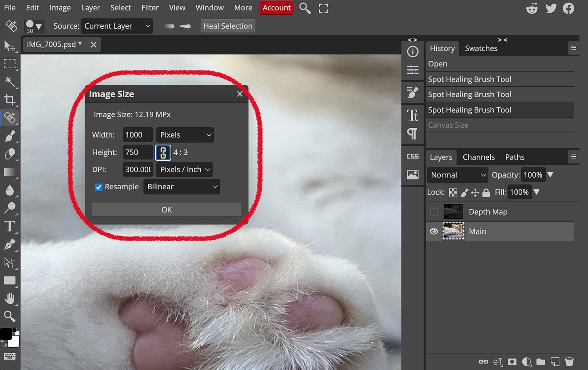Open the Reddit link icon
Viewport: 588px width, 370px height.
tap(532, 8)
